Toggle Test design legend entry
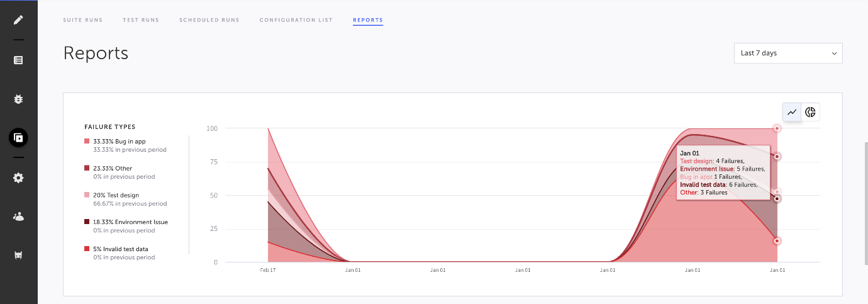 pos(116,195)
